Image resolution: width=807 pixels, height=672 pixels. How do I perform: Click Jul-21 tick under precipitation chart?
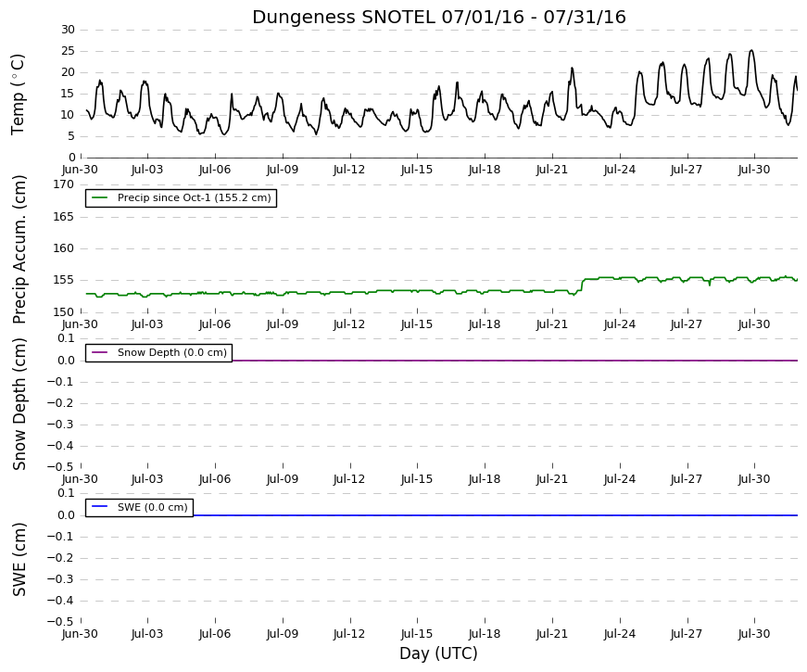[x=551, y=324]
